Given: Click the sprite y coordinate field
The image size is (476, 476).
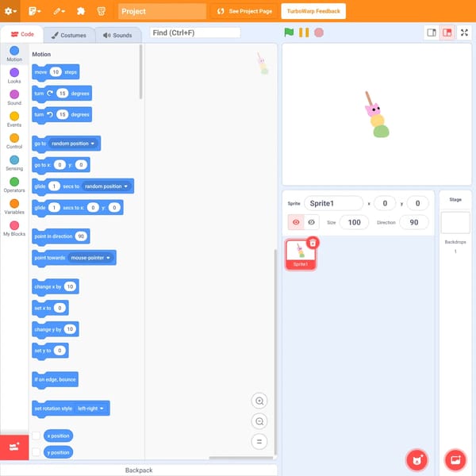Looking at the screenshot, I should pyautogui.click(x=418, y=203).
